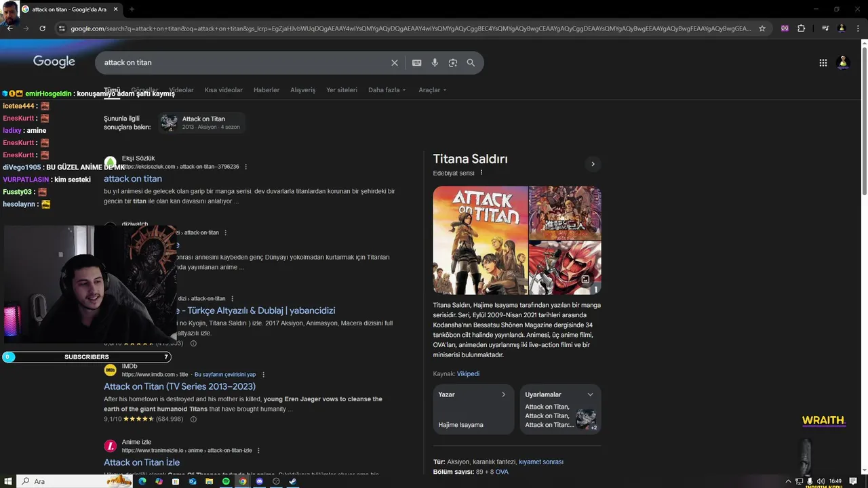Open the media control playlist icon
Viewport: 868px width, 488px height.
[825, 28]
